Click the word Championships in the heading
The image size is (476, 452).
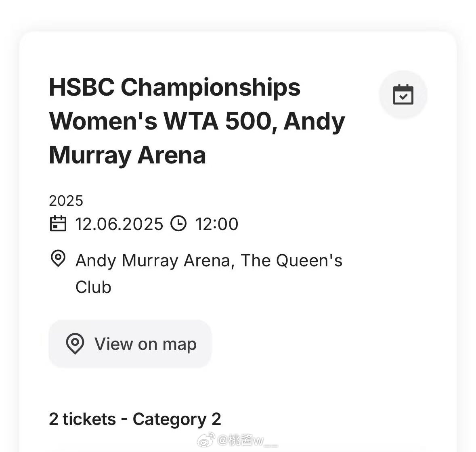click(x=211, y=88)
